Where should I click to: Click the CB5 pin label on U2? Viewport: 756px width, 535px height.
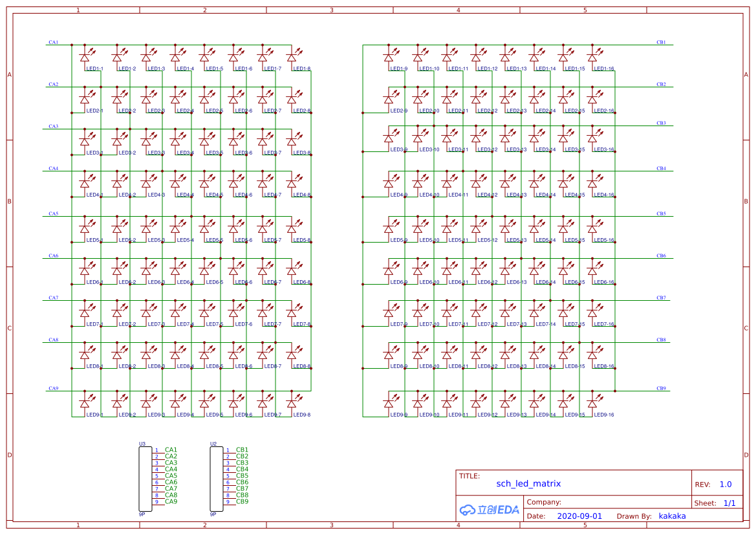pos(242,475)
